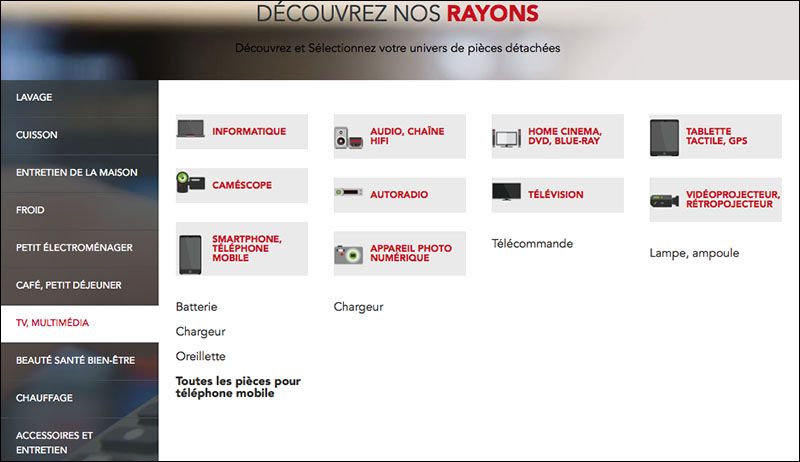Viewport: 800px width, 462px height.
Task: Open the Froid department
Action: 31,210
